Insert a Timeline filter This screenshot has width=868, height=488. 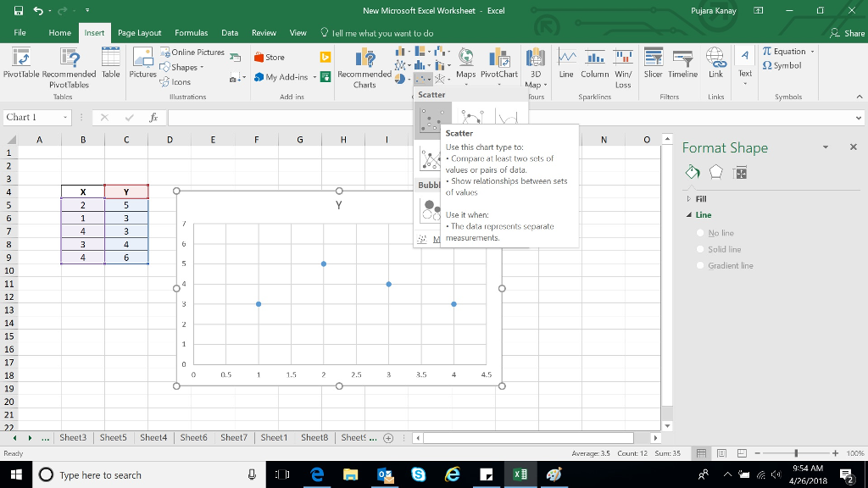coord(682,62)
